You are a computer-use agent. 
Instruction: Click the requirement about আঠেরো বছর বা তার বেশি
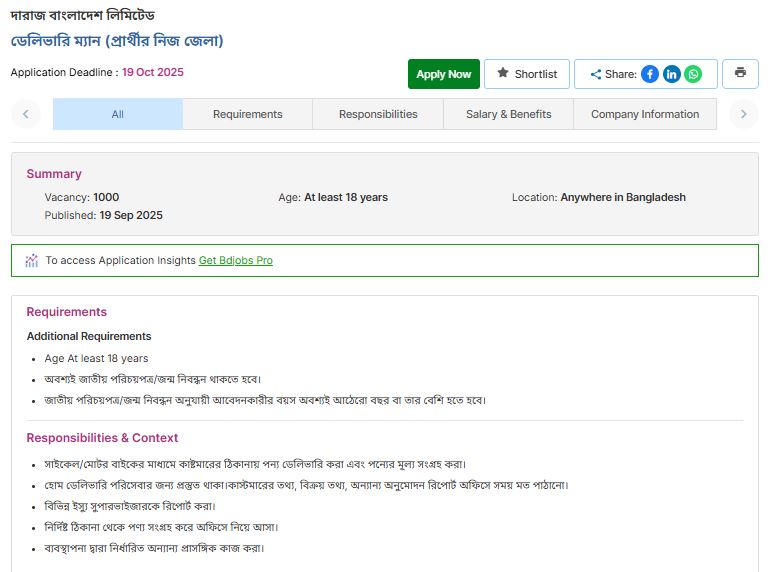tap(265, 400)
